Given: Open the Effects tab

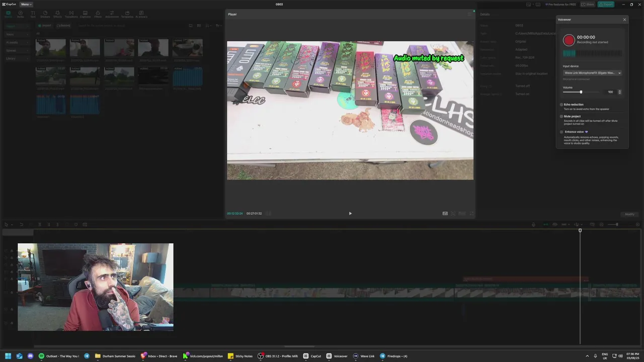Looking at the screenshot, I should [57, 14].
